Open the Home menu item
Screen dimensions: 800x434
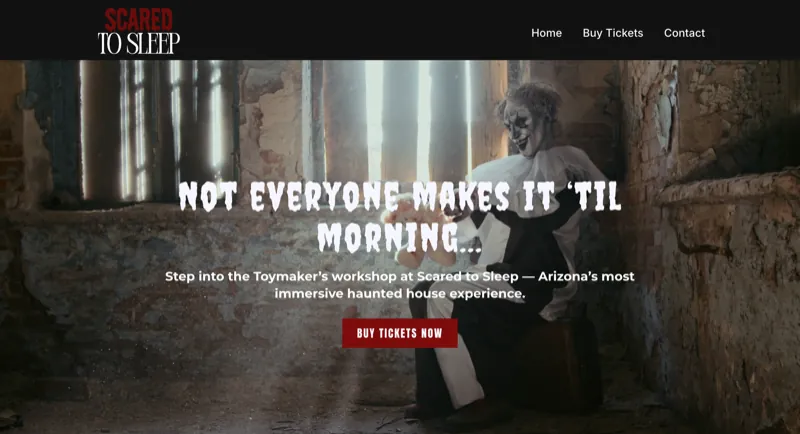546,33
